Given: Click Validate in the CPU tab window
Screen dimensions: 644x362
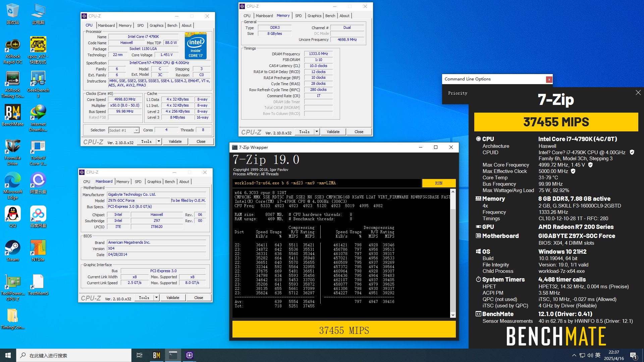Looking at the screenshot, I should [x=175, y=141].
